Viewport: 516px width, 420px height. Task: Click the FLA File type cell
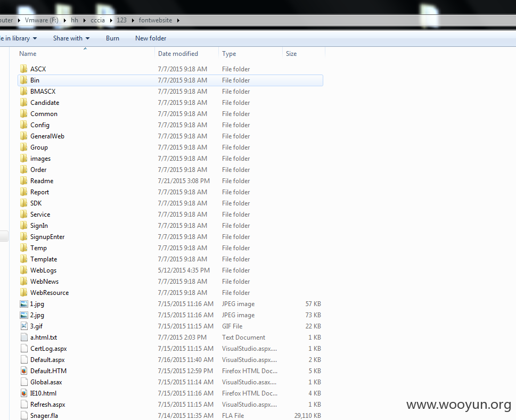pos(233,416)
